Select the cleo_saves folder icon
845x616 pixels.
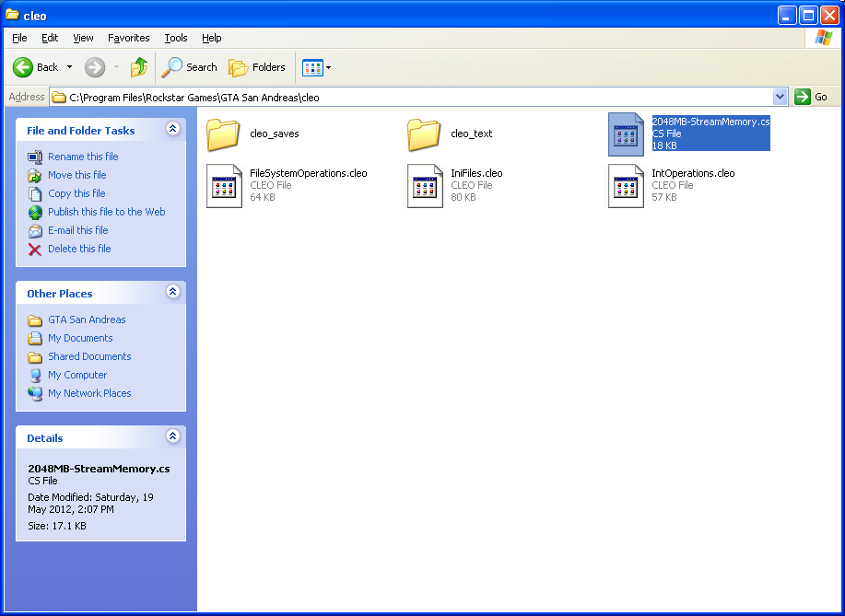tap(223, 134)
